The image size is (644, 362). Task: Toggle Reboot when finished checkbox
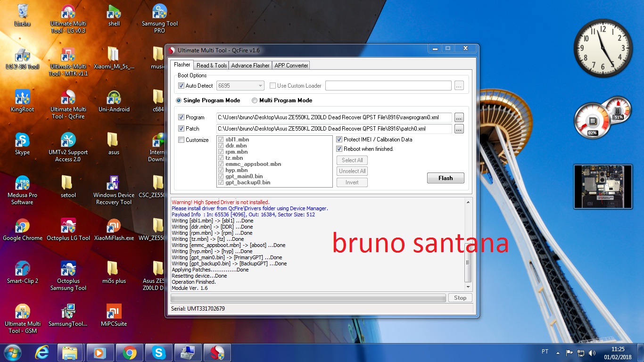pyautogui.click(x=339, y=149)
